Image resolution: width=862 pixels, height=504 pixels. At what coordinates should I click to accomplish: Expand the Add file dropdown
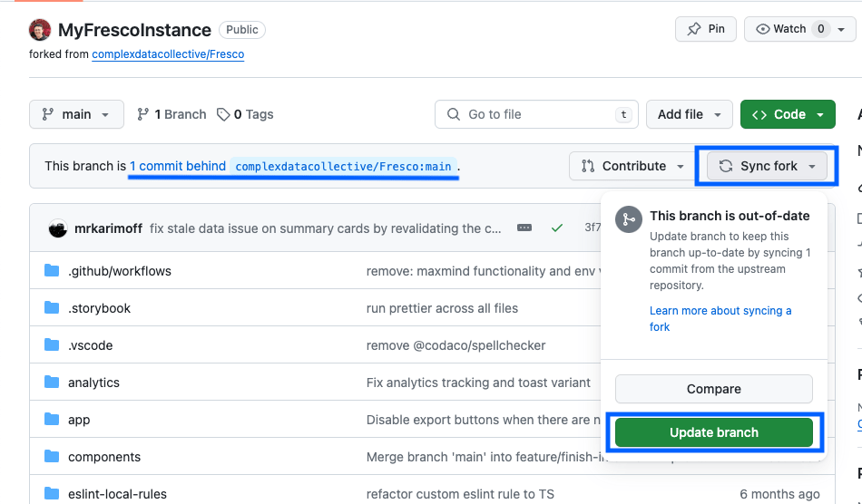click(689, 114)
